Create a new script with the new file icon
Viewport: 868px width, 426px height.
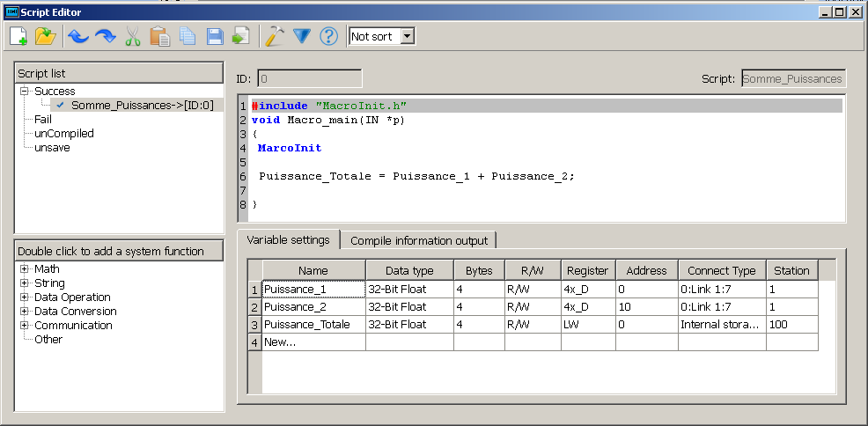coord(18,36)
